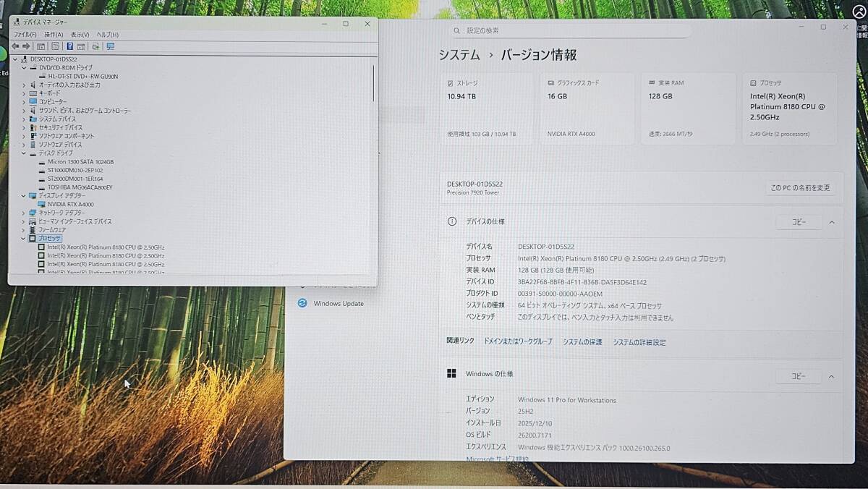Screen dimensions: 868x489
Task: Click the Windows logo beside Windows の仕様
Action: tap(452, 374)
